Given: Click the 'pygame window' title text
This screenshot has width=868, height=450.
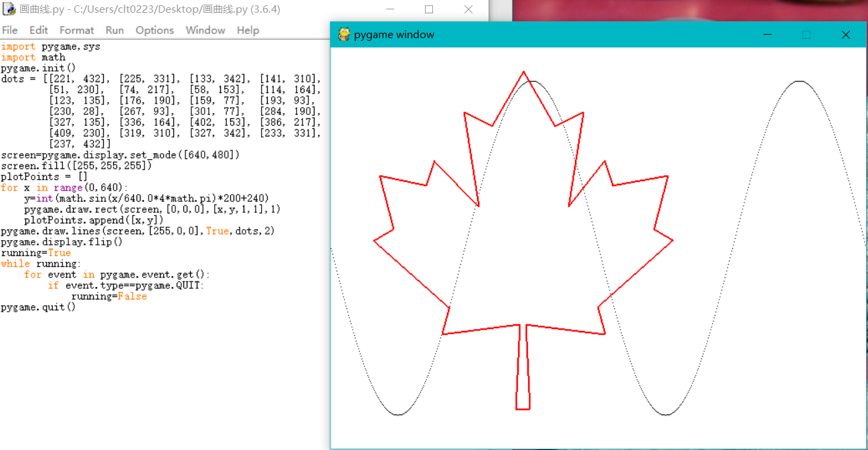Looking at the screenshot, I should pyautogui.click(x=394, y=35).
